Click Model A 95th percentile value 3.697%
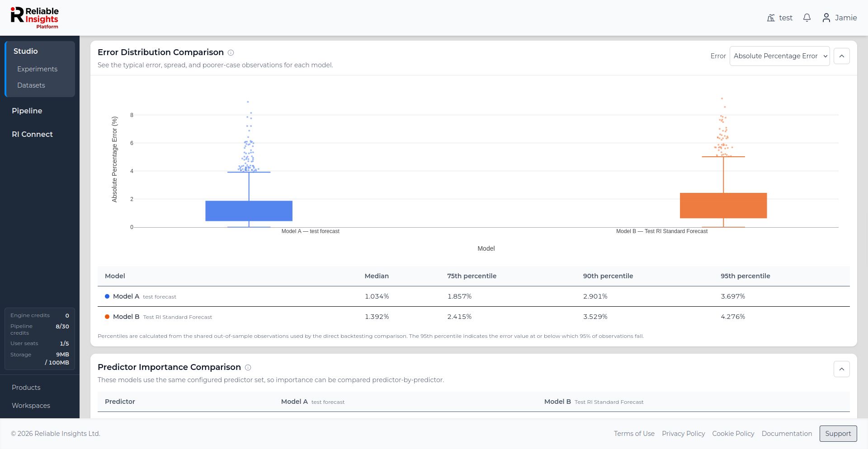Screen dimensions: 868x449 (x=733, y=296)
